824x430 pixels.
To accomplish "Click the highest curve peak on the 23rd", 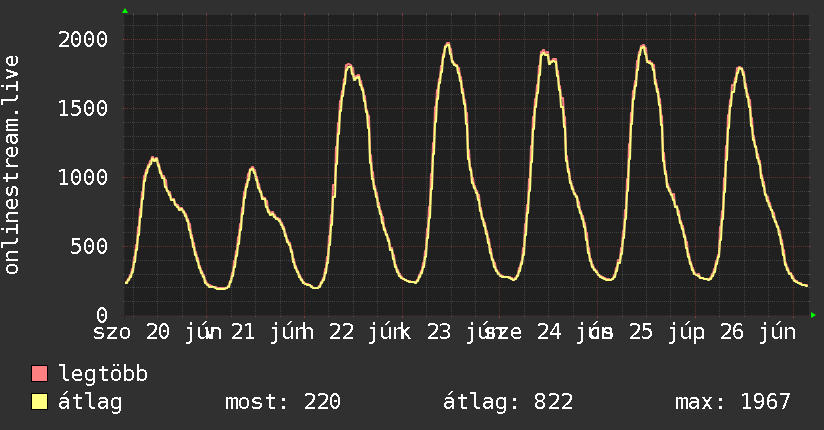I will [448, 44].
